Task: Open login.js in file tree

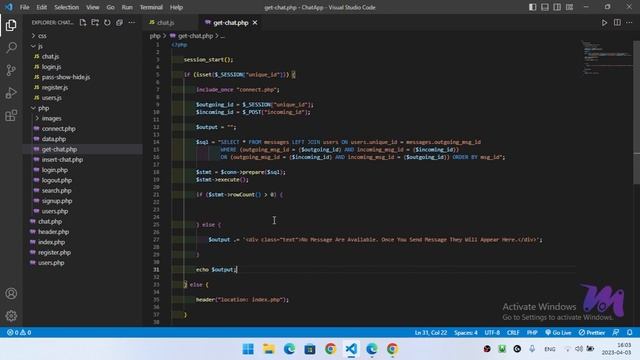Action: pyautogui.click(x=51, y=67)
